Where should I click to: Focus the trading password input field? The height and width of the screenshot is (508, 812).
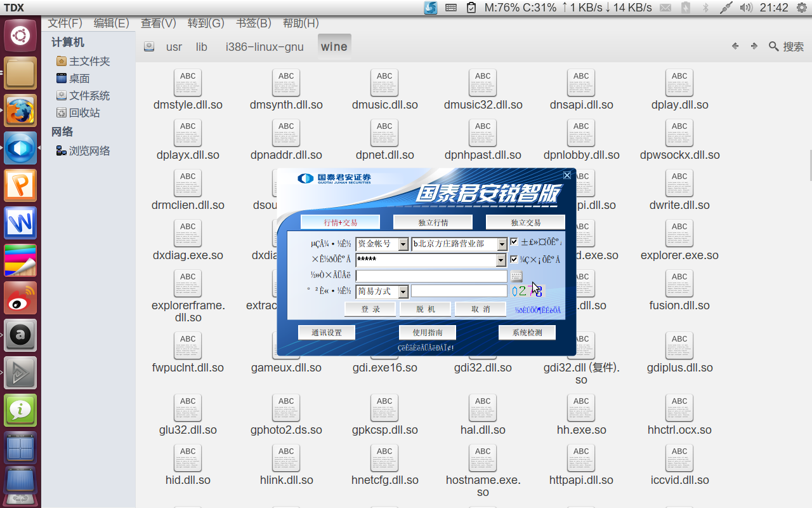(431, 276)
